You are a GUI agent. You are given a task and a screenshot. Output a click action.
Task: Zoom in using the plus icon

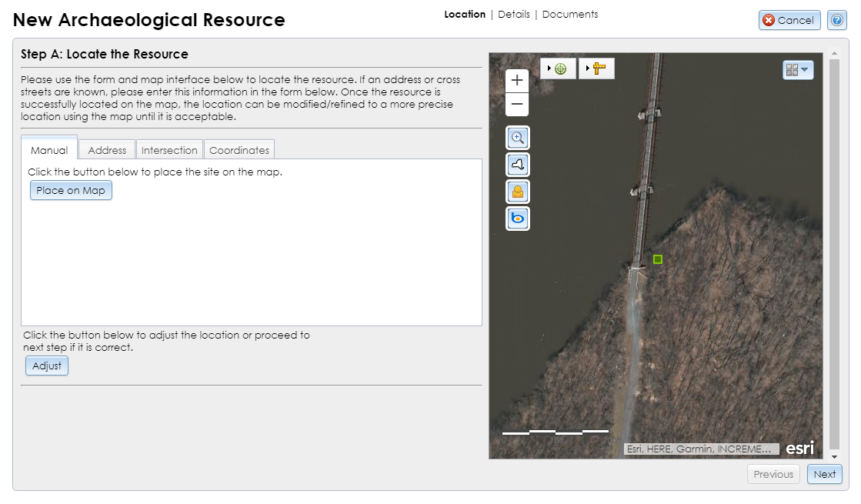click(x=516, y=79)
